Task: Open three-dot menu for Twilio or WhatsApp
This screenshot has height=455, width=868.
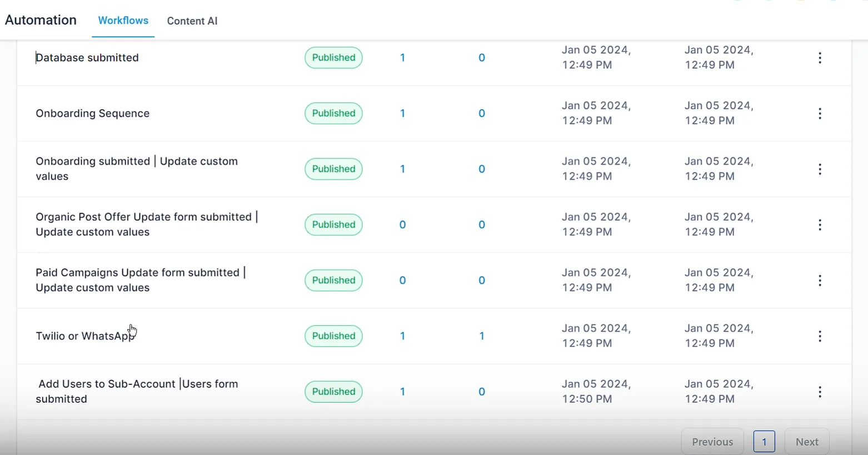Action: click(820, 336)
